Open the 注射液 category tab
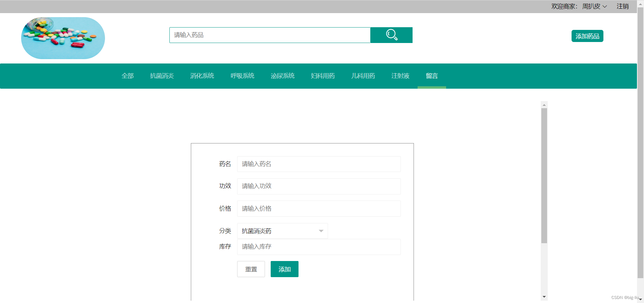Screen dimensions: 644x303 click(x=400, y=76)
